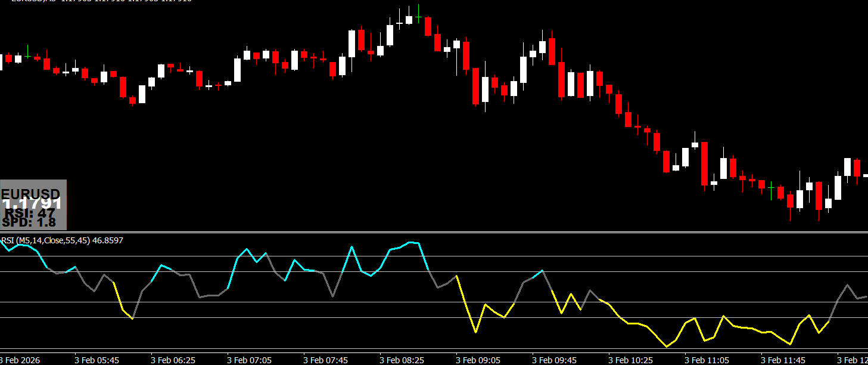Viewport: 868px width, 365px height.
Task: Click the lowest trough of the yellow RSI line
Action: [667, 347]
